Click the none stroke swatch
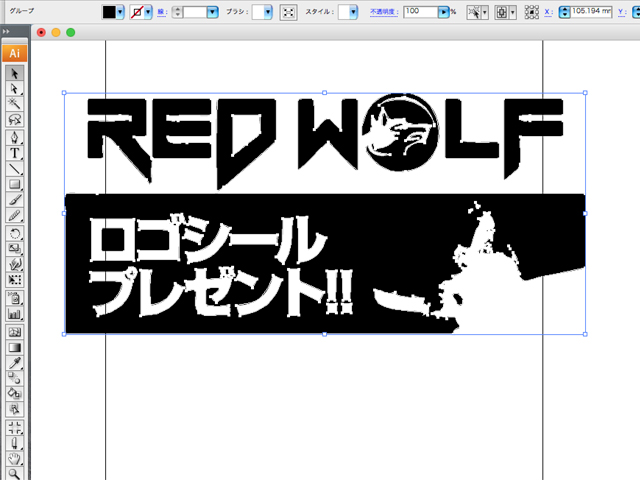Viewport: 640px width, 480px height. coord(137,12)
